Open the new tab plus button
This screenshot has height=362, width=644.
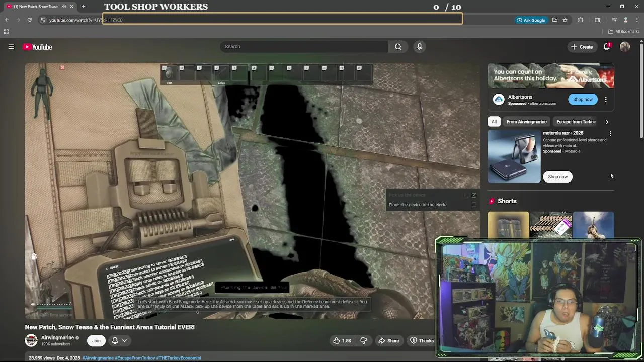coord(83,7)
